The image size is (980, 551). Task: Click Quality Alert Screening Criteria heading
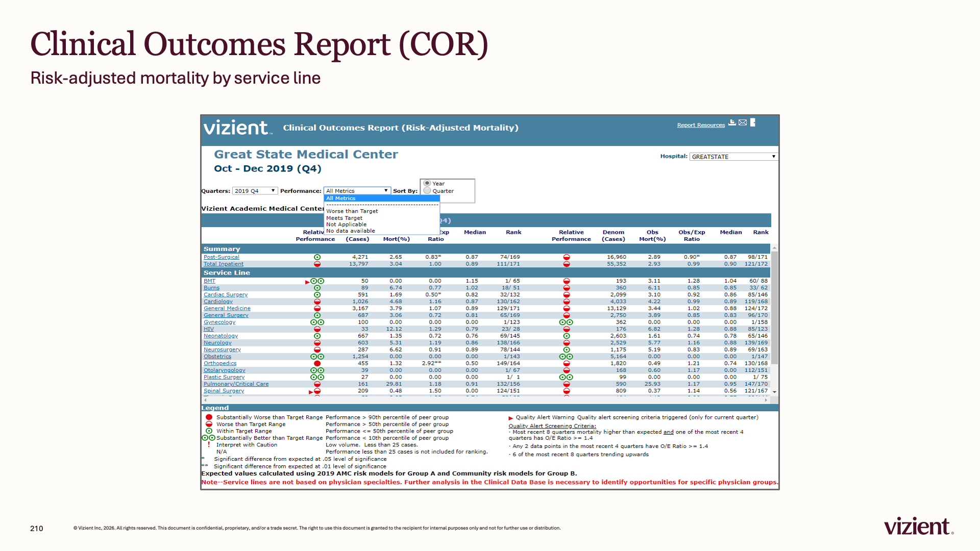click(x=552, y=426)
